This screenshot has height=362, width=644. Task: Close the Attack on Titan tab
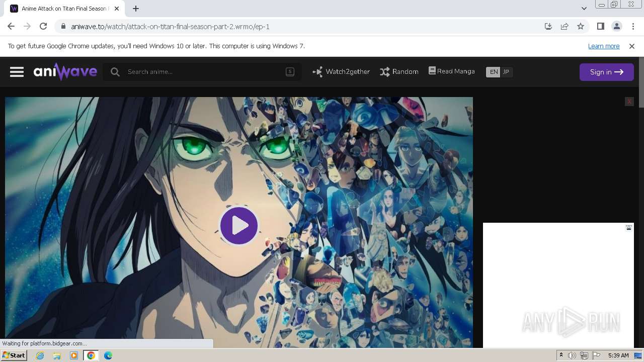tap(117, 9)
